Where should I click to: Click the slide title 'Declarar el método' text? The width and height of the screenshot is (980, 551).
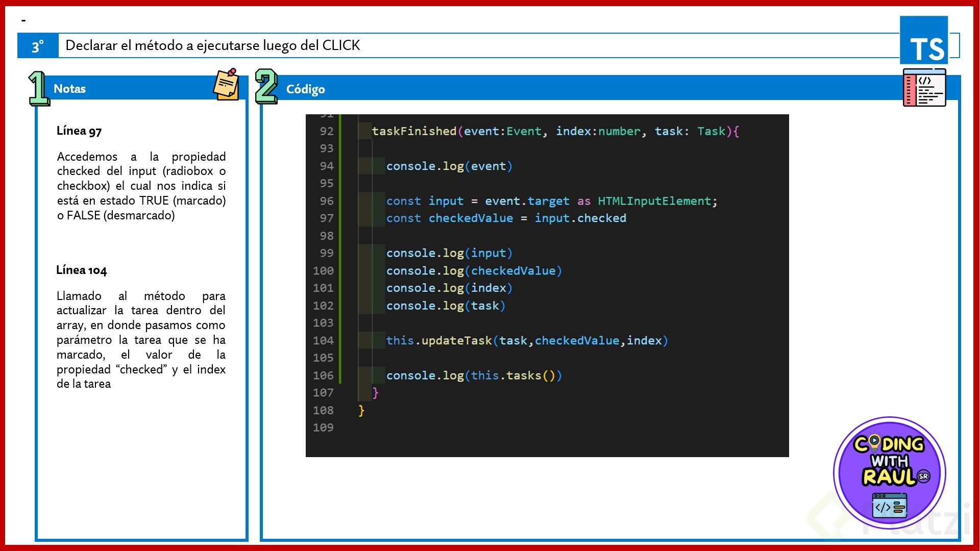point(213,45)
